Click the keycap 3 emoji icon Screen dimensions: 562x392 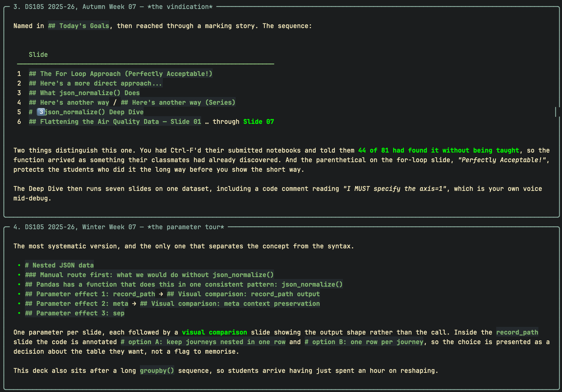pyautogui.click(x=41, y=112)
